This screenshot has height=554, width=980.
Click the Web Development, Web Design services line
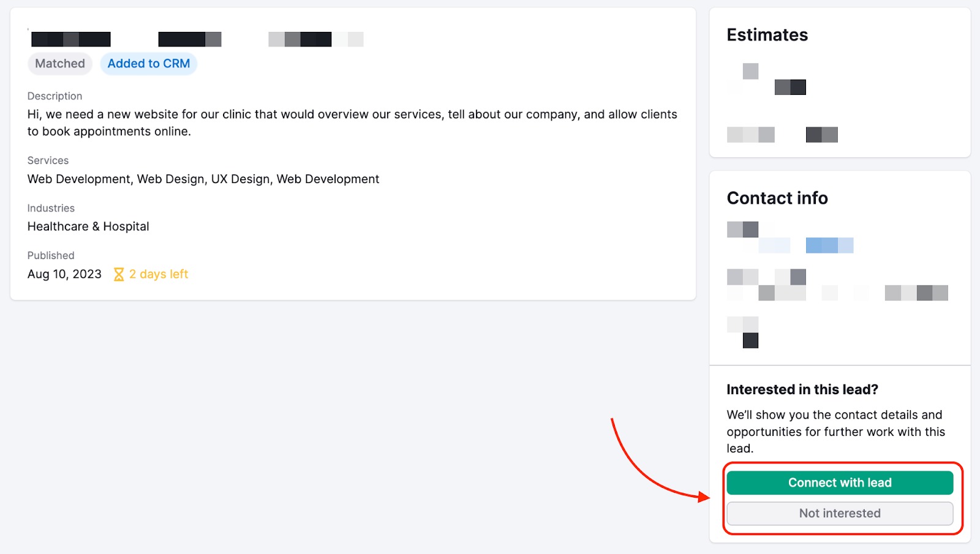(x=203, y=179)
